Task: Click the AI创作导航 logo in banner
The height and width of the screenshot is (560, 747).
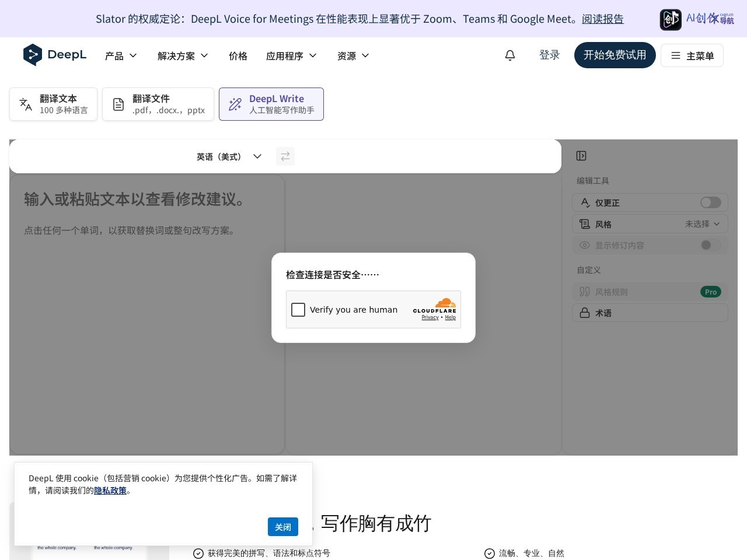Action: [x=697, y=19]
